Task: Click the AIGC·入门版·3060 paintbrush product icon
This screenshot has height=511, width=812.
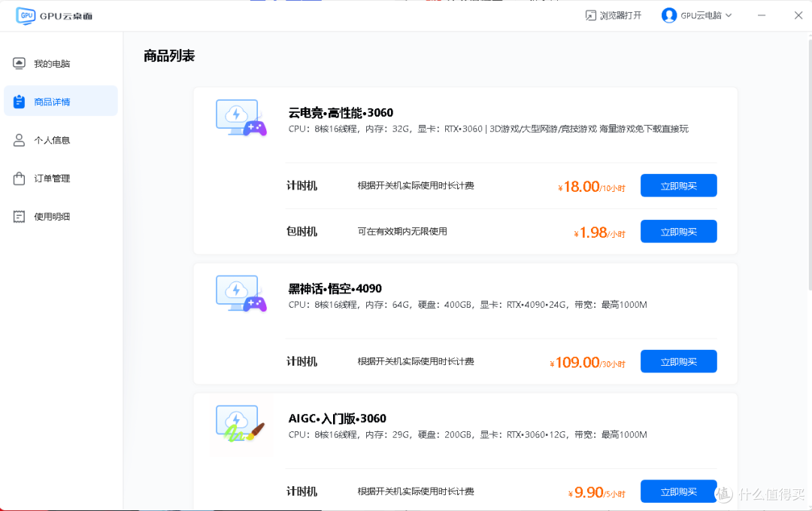Action: click(x=241, y=424)
